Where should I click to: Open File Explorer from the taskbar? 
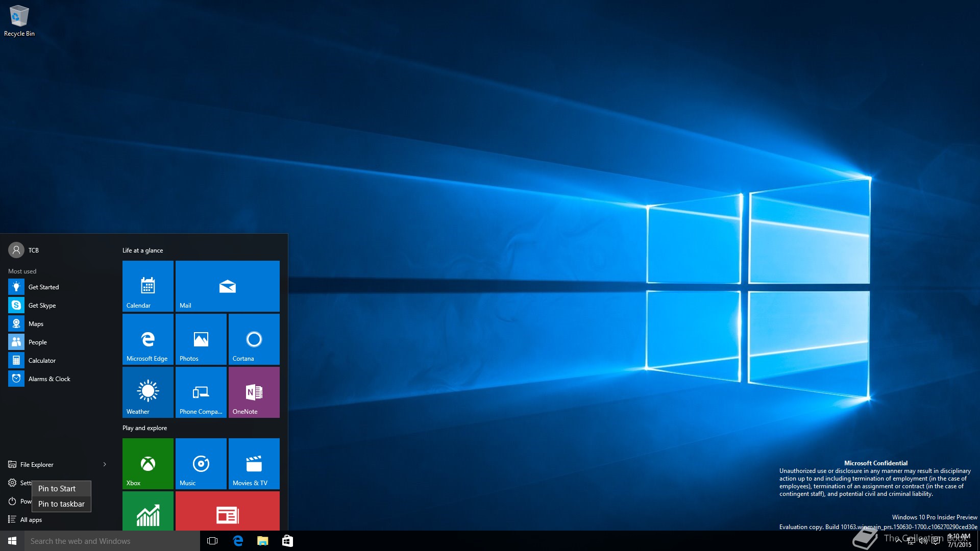(x=263, y=541)
